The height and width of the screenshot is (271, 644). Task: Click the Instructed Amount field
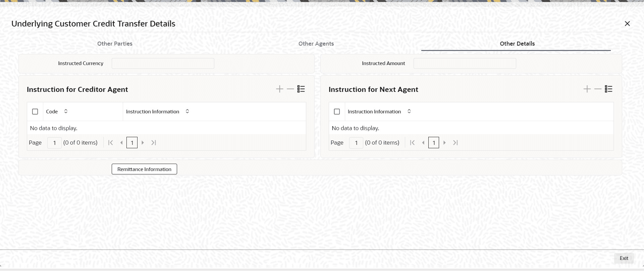click(465, 63)
